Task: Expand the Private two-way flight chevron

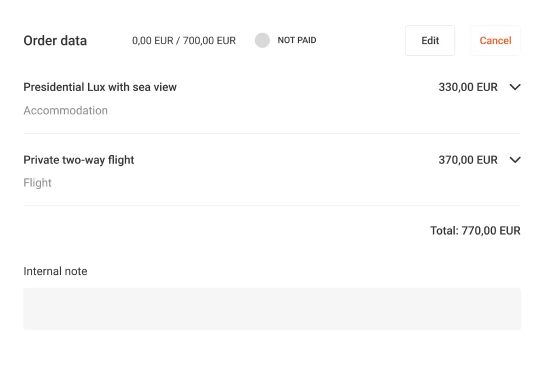Action: (x=515, y=160)
